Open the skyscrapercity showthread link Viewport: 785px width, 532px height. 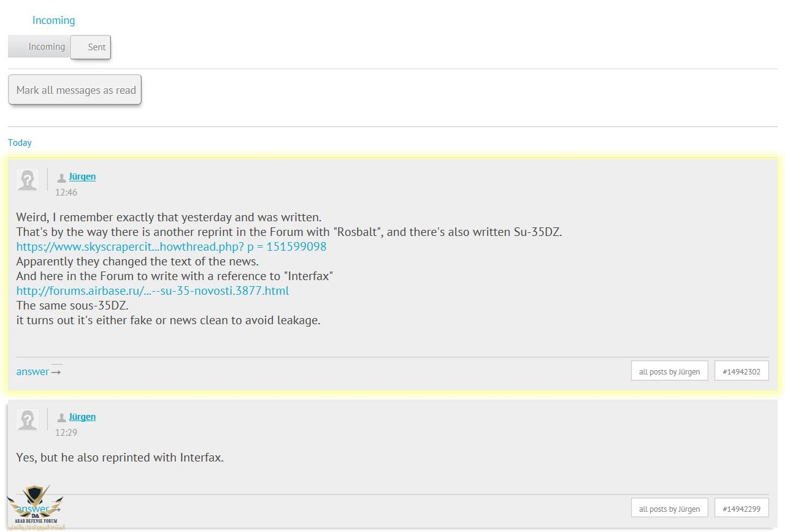click(171, 246)
